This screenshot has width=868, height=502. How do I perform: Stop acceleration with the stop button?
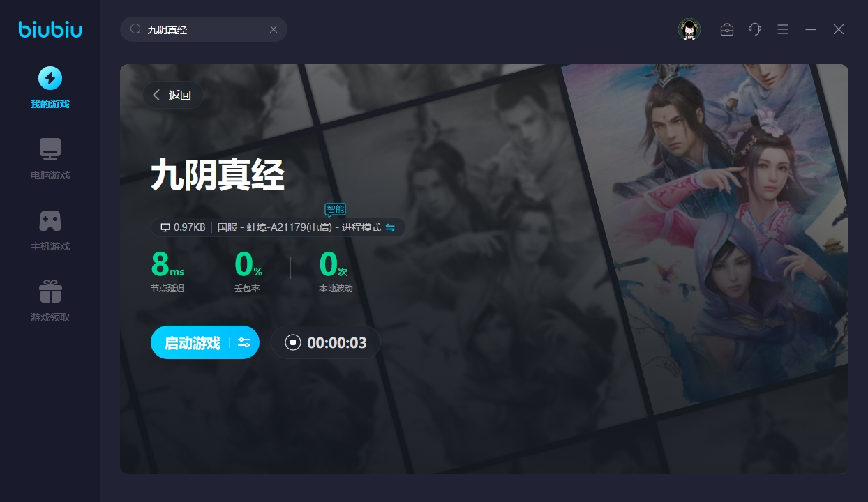pos(293,342)
